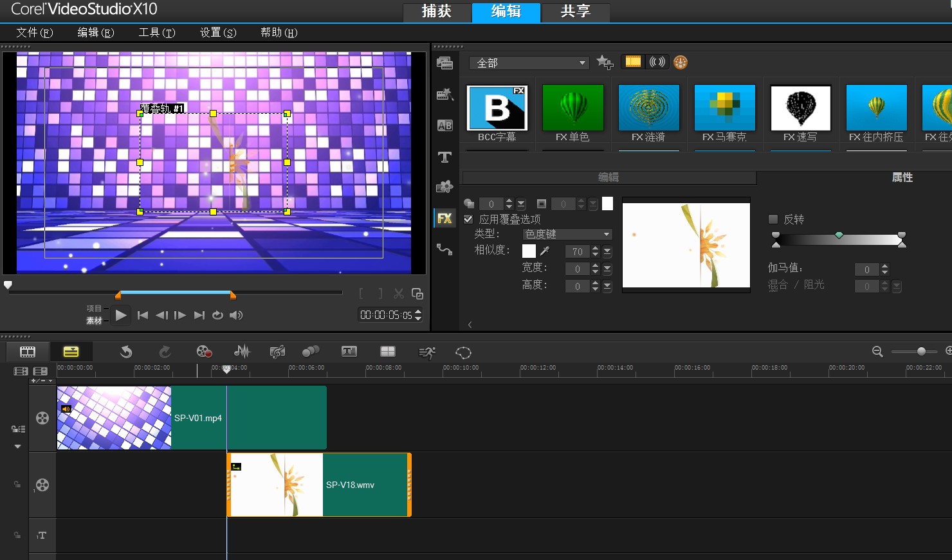Select 素材 playback mode

pos(94,320)
